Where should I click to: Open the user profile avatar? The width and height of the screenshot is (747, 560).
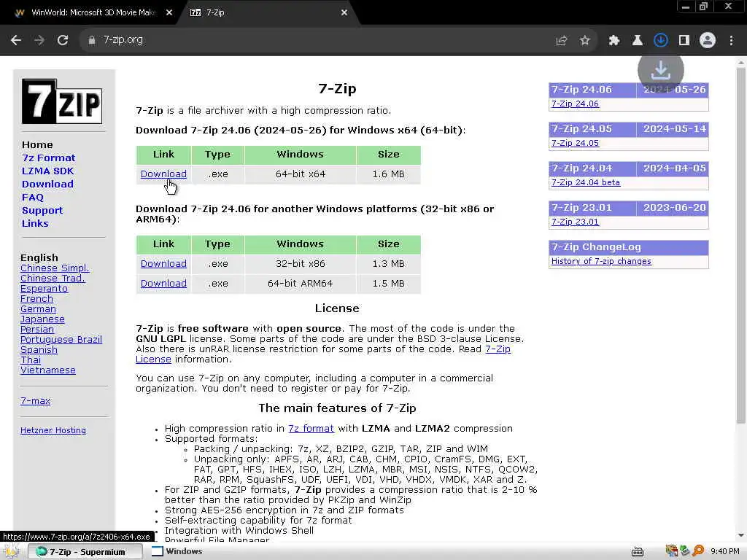coord(708,41)
